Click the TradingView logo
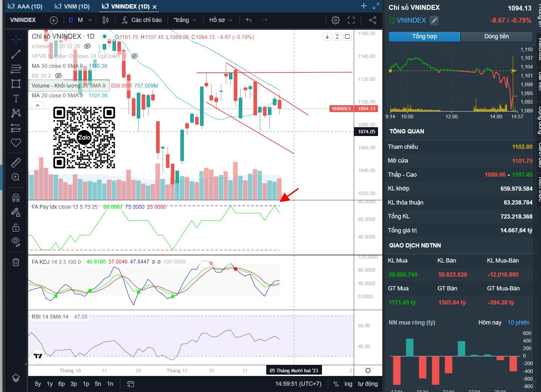The height and width of the screenshot is (392, 541). 38,356
